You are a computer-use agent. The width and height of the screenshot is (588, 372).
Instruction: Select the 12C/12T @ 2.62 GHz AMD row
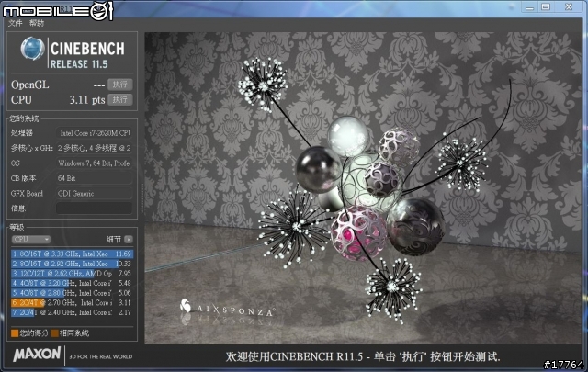click(72, 274)
